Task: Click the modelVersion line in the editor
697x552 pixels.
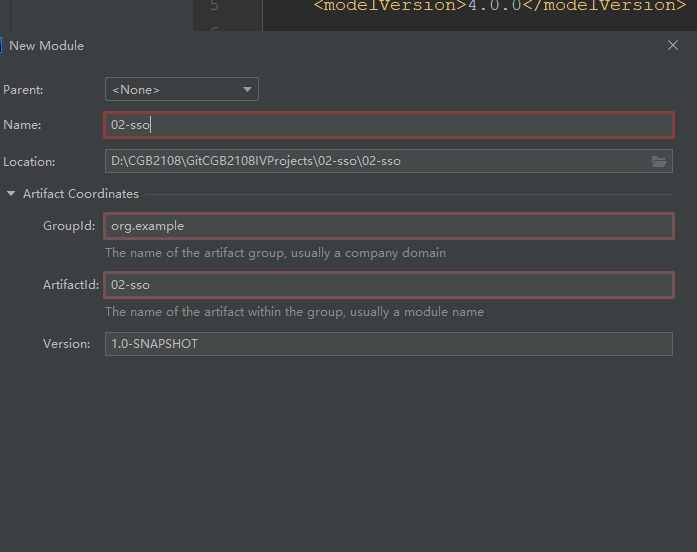Action: coord(500,6)
